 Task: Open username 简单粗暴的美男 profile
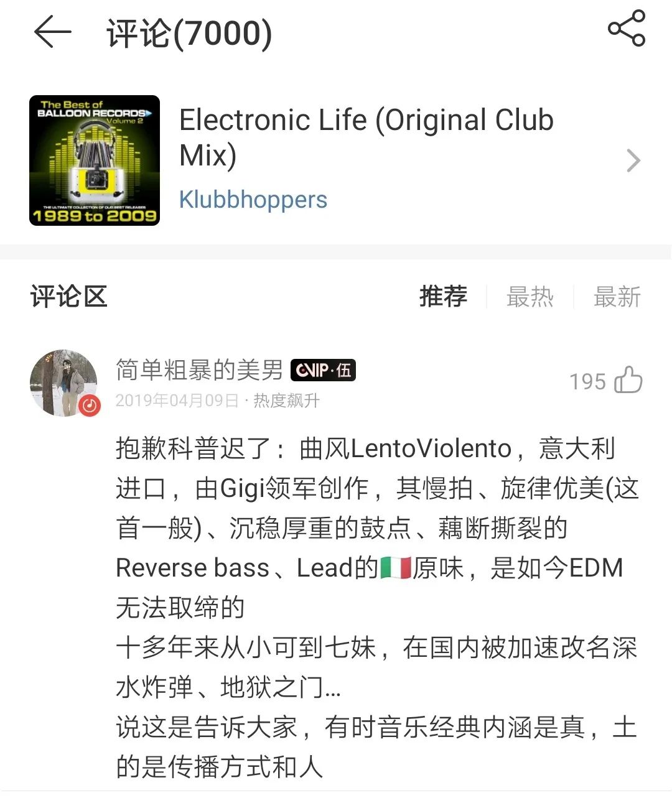coord(200,370)
